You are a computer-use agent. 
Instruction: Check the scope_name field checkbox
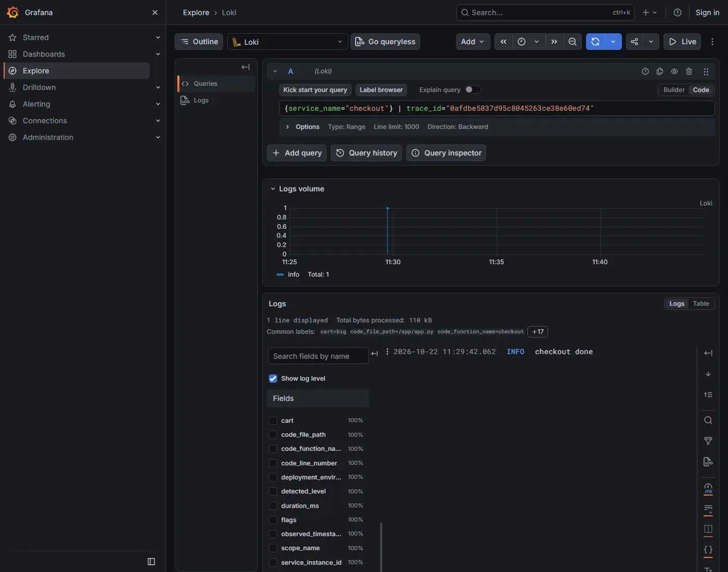pos(273,548)
